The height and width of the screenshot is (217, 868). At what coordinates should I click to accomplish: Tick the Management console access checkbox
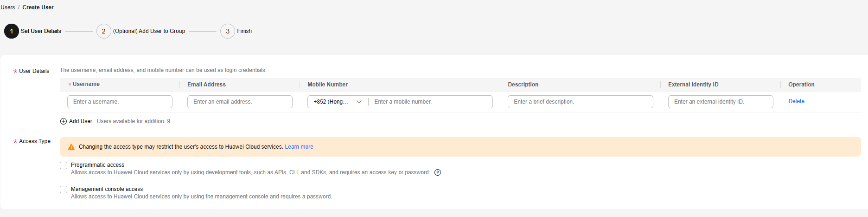[x=64, y=190]
